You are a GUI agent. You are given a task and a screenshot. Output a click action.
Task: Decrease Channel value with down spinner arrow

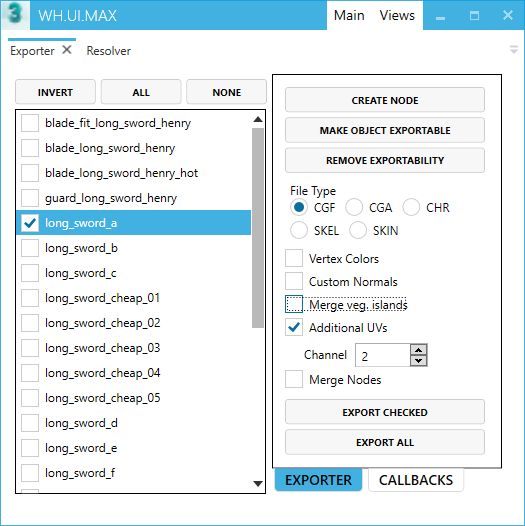point(418,361)
